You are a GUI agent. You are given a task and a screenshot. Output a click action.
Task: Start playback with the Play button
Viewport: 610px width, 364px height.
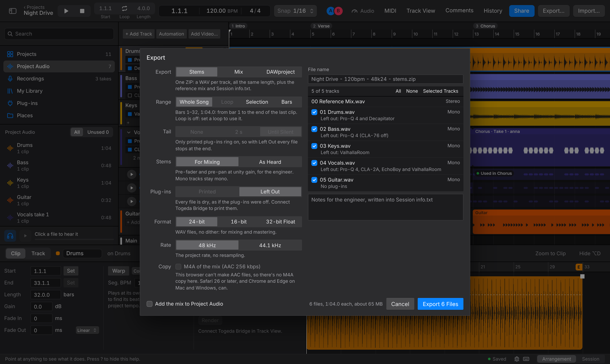[66, 11]
